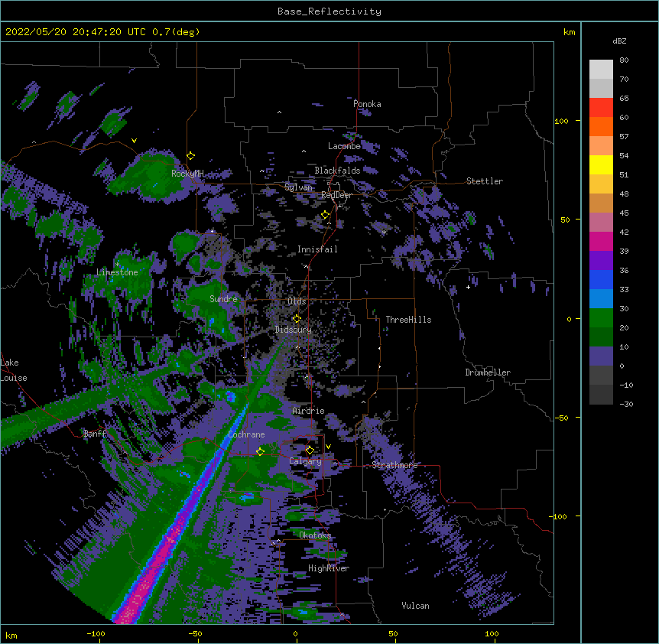Click the Ponoka city label
Screen dimensions: 659x644
(367, 104)
